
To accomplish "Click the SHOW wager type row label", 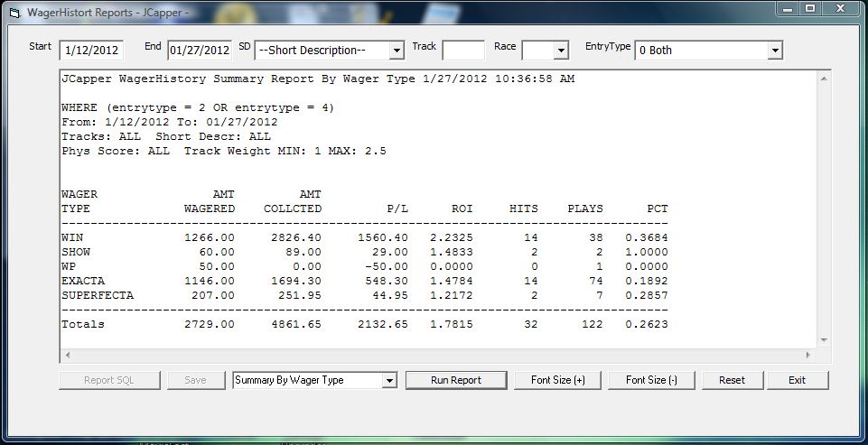I will 76,252.
